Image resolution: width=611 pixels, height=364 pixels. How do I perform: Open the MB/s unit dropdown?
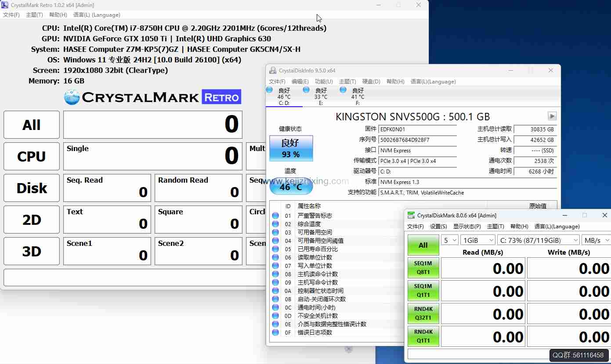click(x=596, y=240)
